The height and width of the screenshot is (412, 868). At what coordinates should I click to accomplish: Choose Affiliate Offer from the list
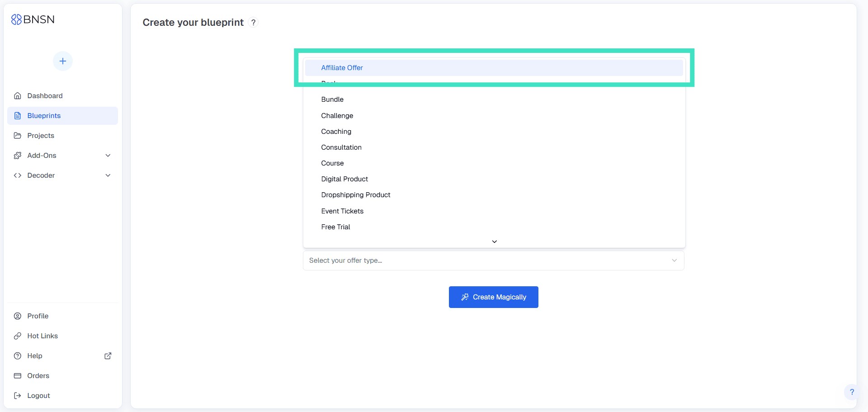pos(342,68)
